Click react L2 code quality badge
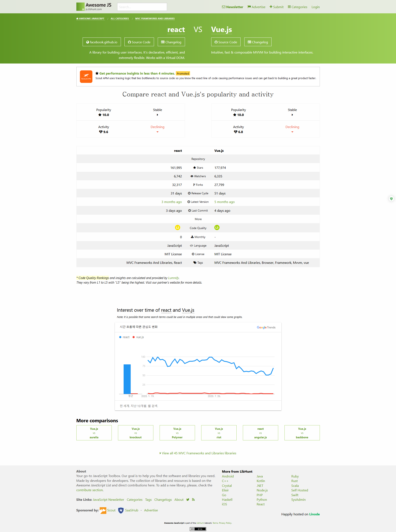 [177, 228]
